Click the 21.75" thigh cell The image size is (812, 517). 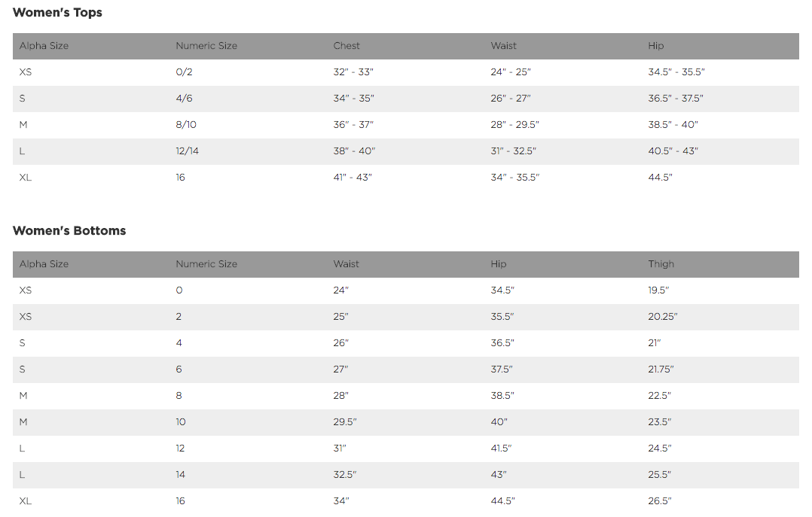point(661,370)
